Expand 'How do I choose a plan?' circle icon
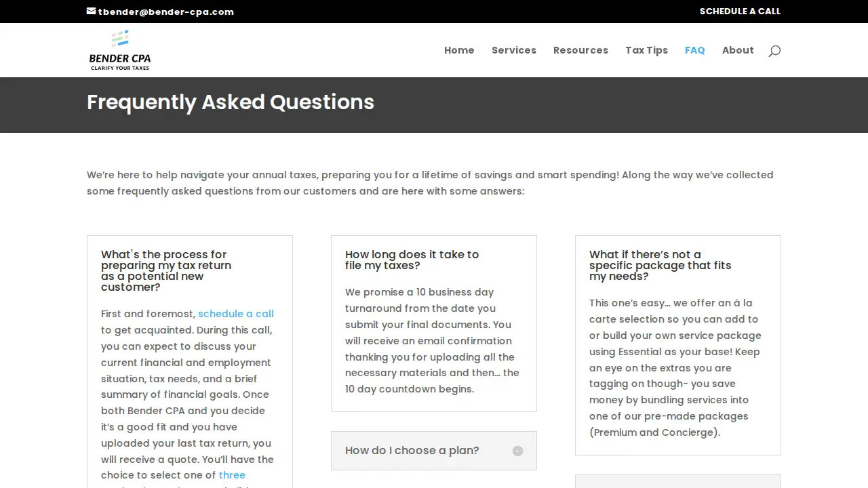The height and width of the screenshot is (488, 868). [517, 451]
